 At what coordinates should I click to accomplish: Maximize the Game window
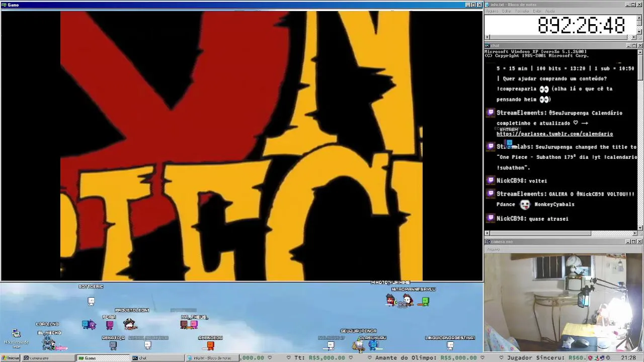pos(473,5)
